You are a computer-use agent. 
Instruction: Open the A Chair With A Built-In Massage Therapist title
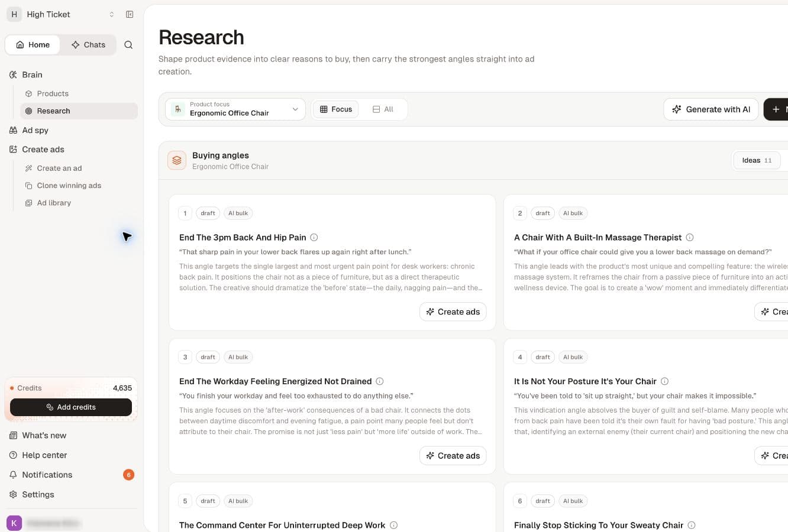click(x=598, y=238)
